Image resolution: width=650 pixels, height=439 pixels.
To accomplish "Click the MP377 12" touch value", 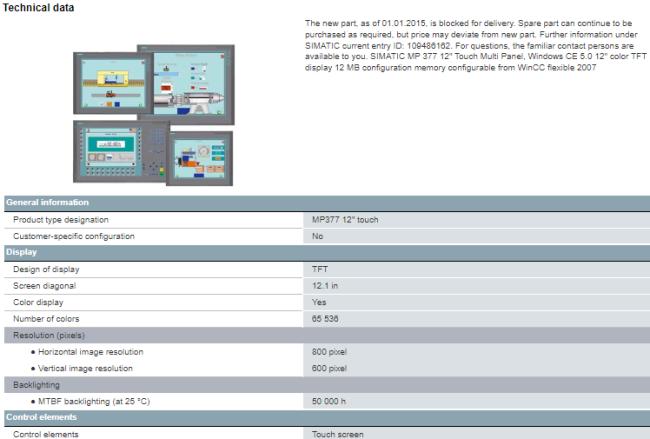I will coord(345,219).
